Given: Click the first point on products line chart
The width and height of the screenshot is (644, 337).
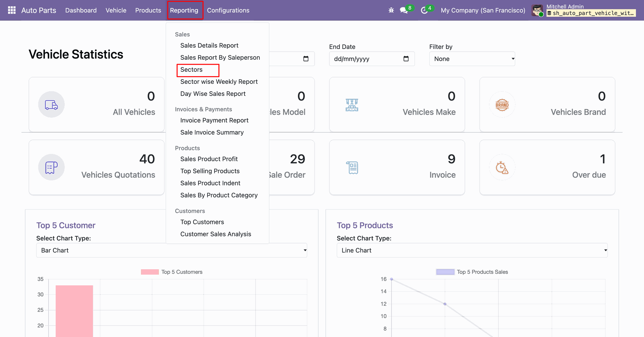Looking at the screenshot, I should pos(391,279).
